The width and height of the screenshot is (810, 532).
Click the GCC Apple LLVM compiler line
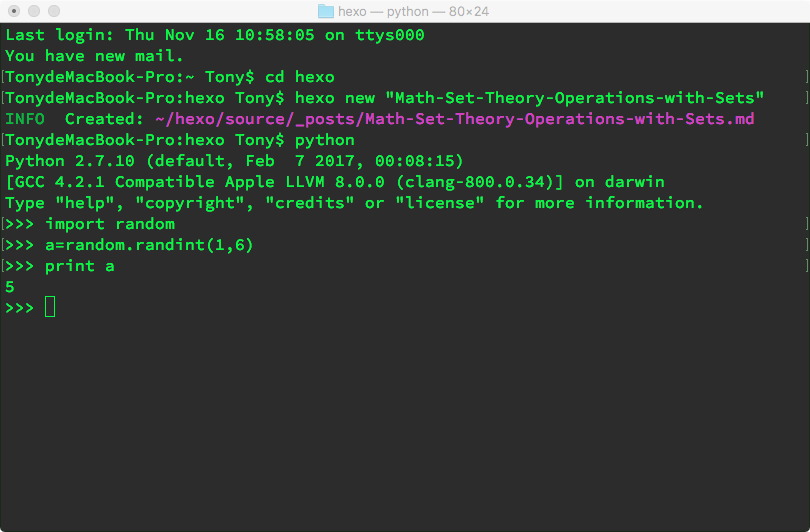point(335,182)
